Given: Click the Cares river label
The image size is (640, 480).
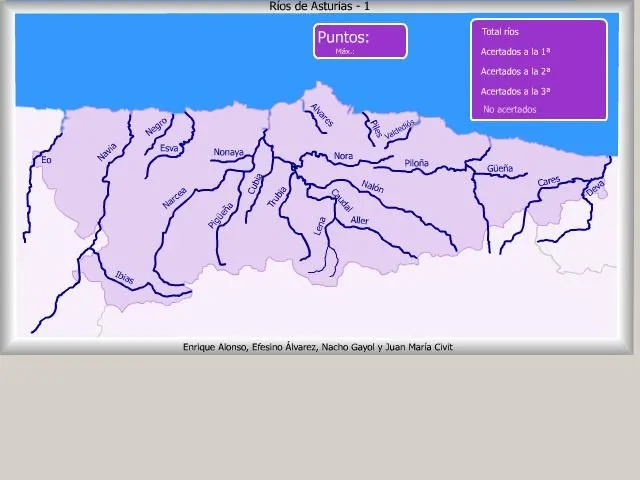Looking at the screenshot, I should (549, 181).
